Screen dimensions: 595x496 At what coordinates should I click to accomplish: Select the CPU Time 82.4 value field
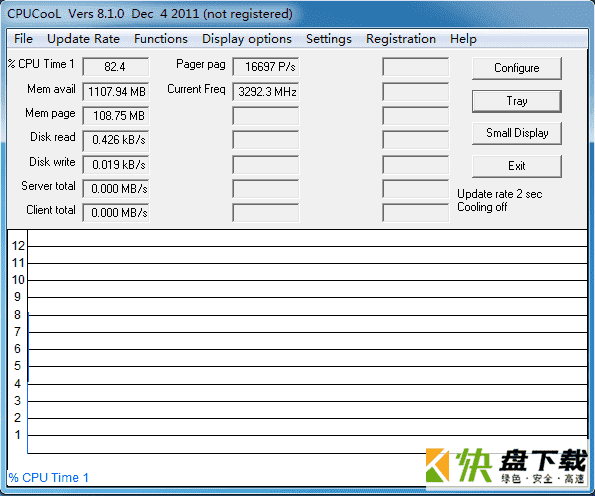(x=115, y=67)
